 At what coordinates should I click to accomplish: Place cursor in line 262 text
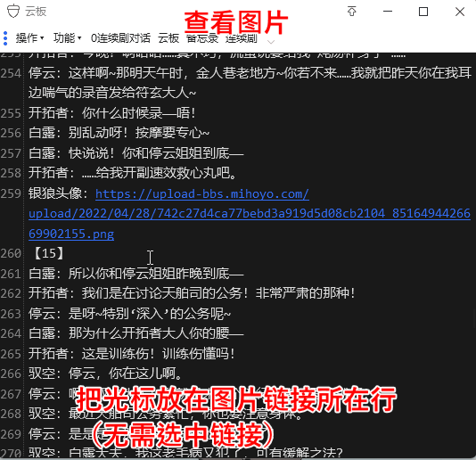point(192,293)
